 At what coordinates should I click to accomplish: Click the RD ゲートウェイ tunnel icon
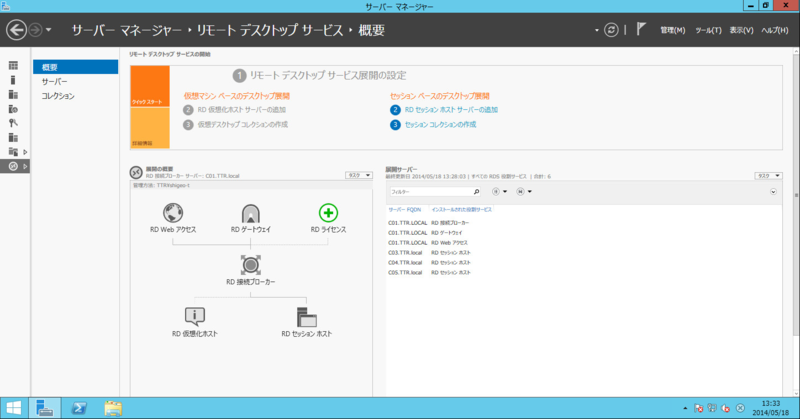251,213
